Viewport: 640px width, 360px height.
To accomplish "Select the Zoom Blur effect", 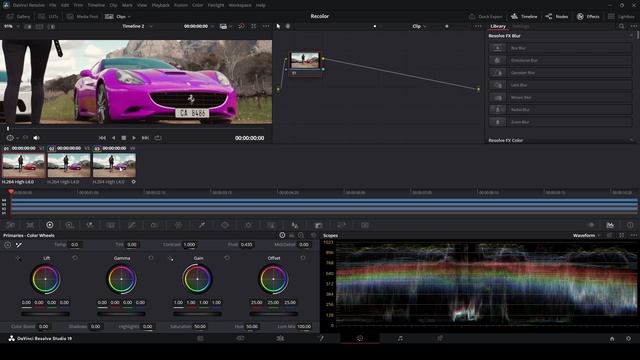I will pyautogui.click(x=560, y=122).
